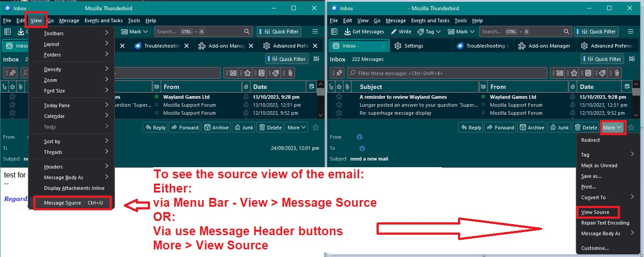Toggle the Attachment filter icon in right window

616,73
